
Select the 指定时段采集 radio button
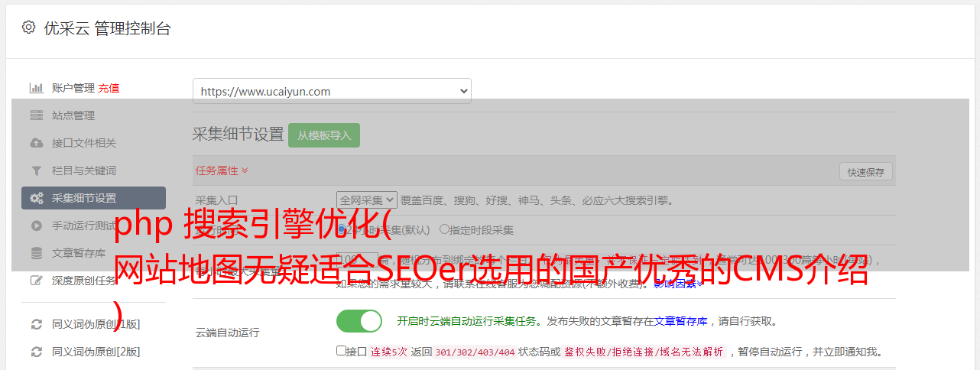pos(444,229)
